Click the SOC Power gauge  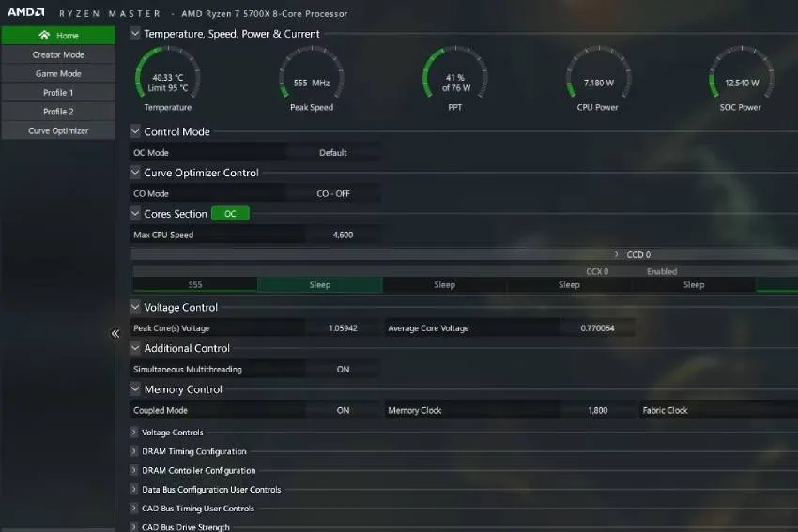741,79
